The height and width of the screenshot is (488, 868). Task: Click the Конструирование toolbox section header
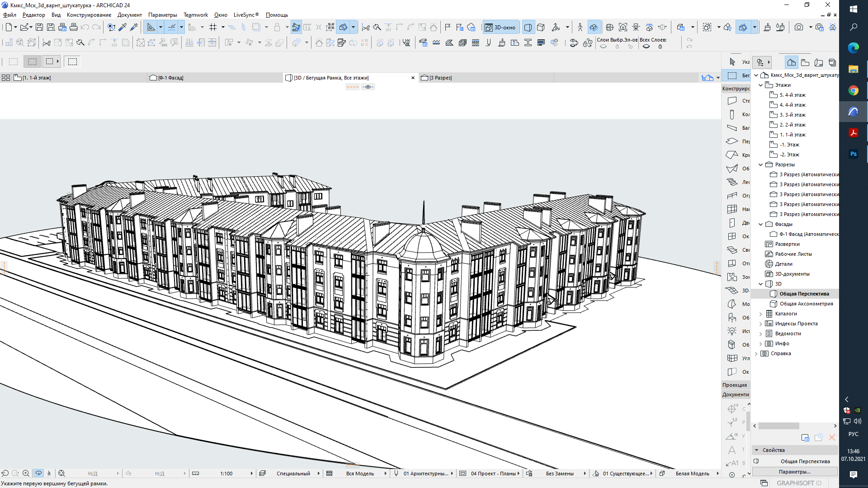point(736,89)
